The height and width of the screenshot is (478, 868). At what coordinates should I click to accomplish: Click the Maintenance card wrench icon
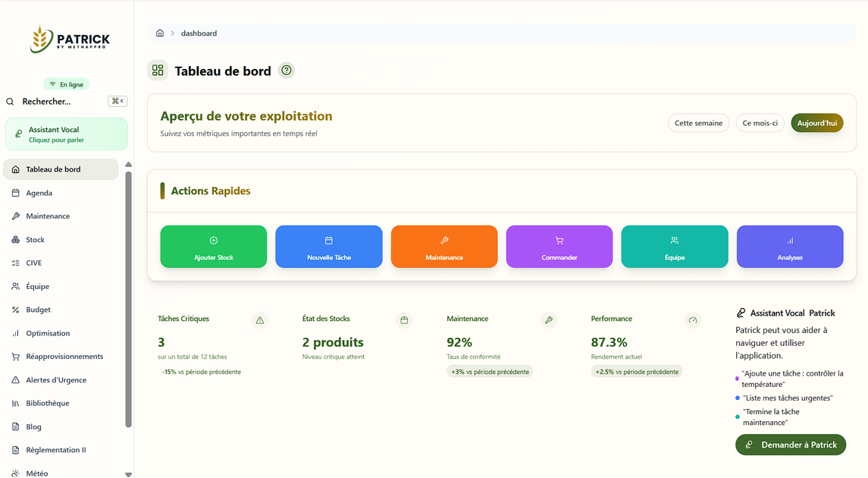coord(548,320)
